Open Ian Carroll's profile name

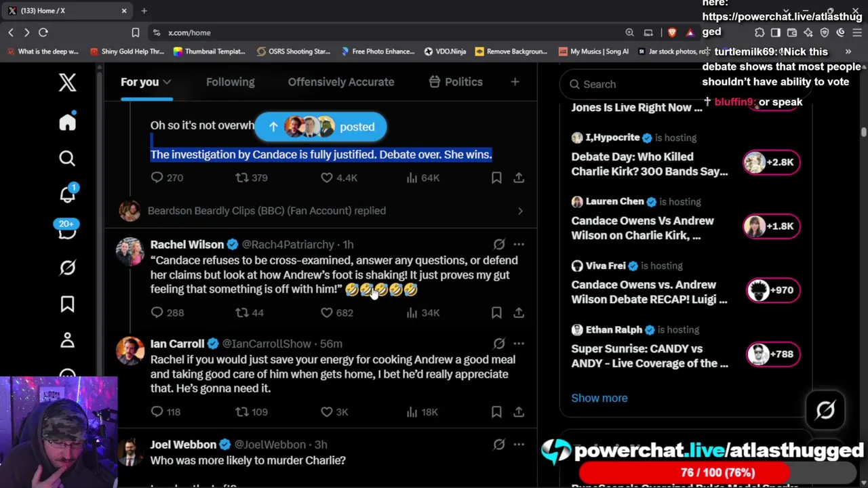(x=177, y=344)
